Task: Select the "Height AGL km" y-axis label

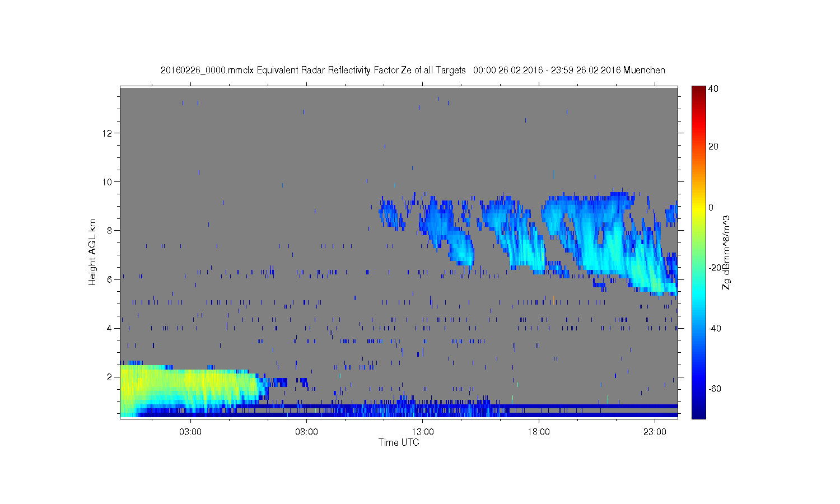Action: (92, 252)
